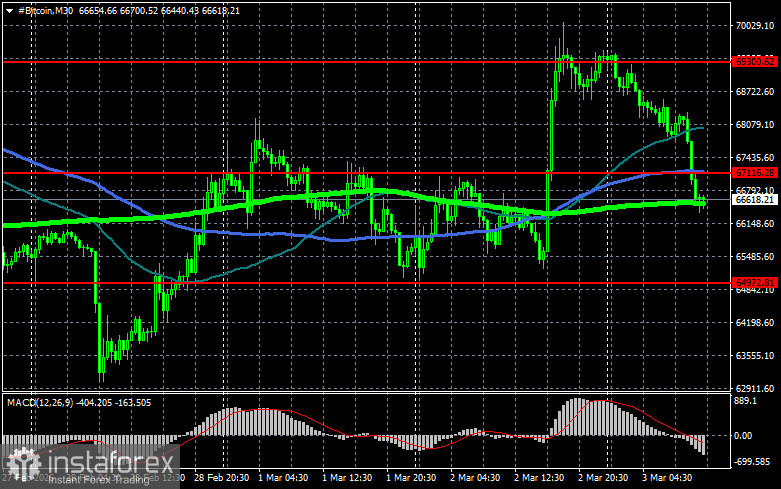Select the red 64972.81 level label
This screenshot has width=781, height=489.
[x=755, y=283]
